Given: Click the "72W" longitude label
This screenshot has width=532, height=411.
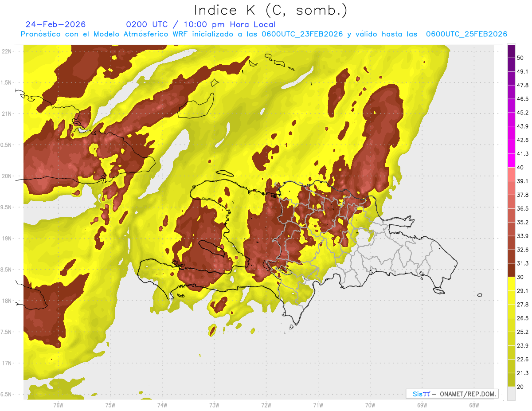Looking at the screenshot, I should pos(266,404).
